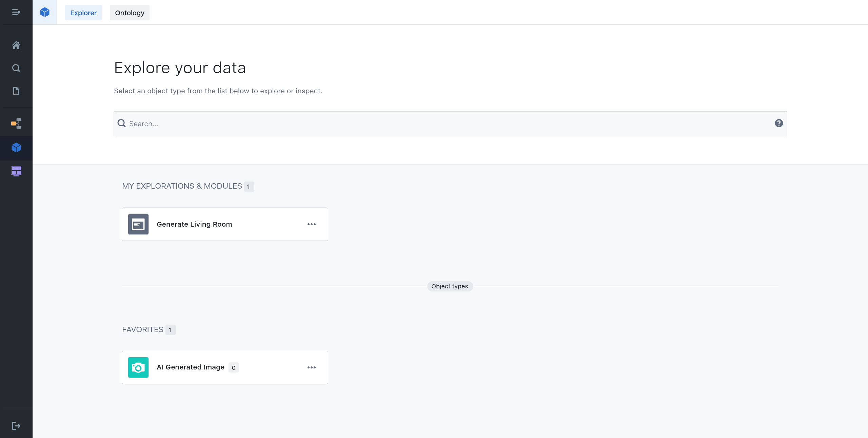Switch to the Explorer tab
Image resolution: width=868 pixels, height=438 pixels.
coord(83,13)
